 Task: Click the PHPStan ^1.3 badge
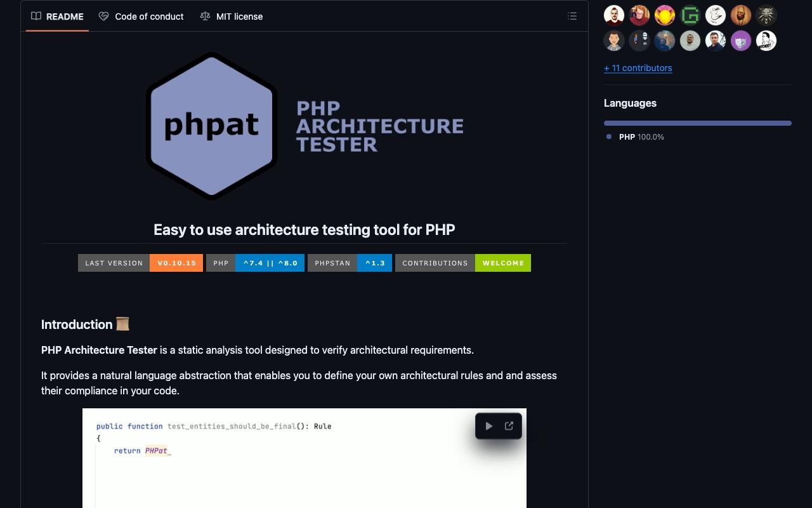[x=350, y=263]
